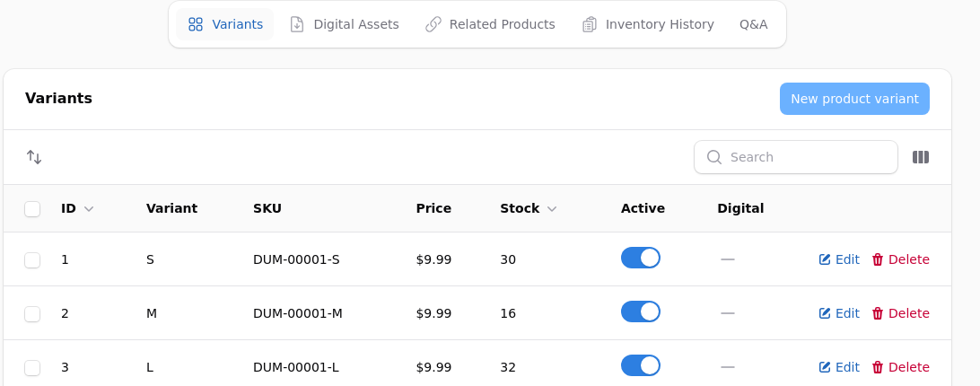Click SKU cell DUM-00001-L
This screenshot has height=386, width=980.
pos(295,367)
